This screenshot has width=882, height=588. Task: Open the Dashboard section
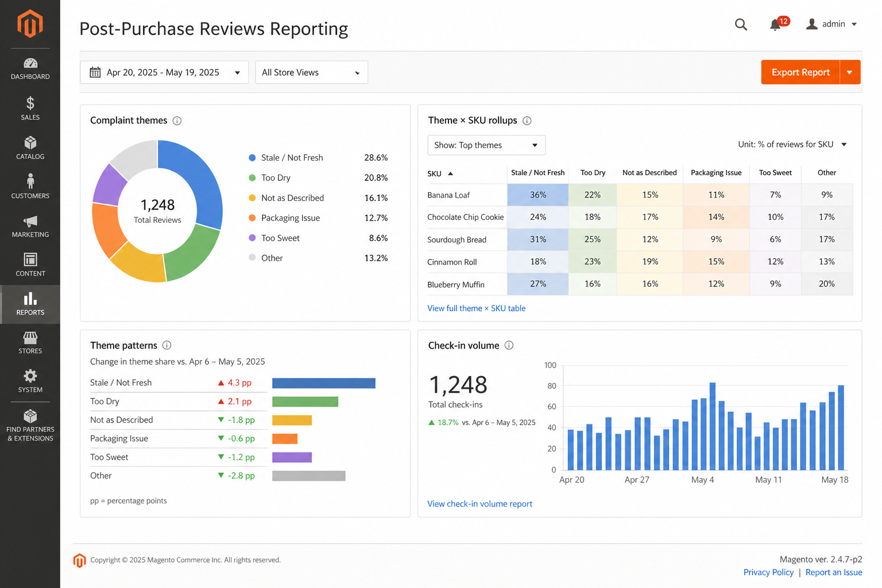coord(30,68)
